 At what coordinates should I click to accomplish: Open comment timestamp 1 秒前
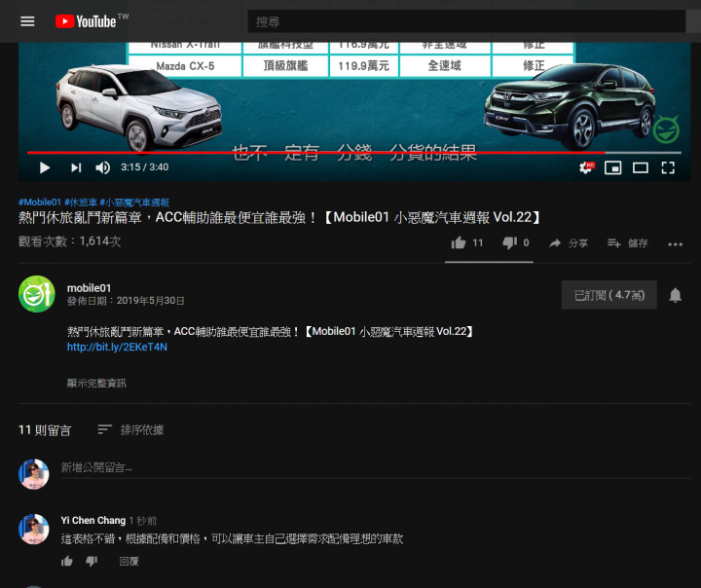143,521
